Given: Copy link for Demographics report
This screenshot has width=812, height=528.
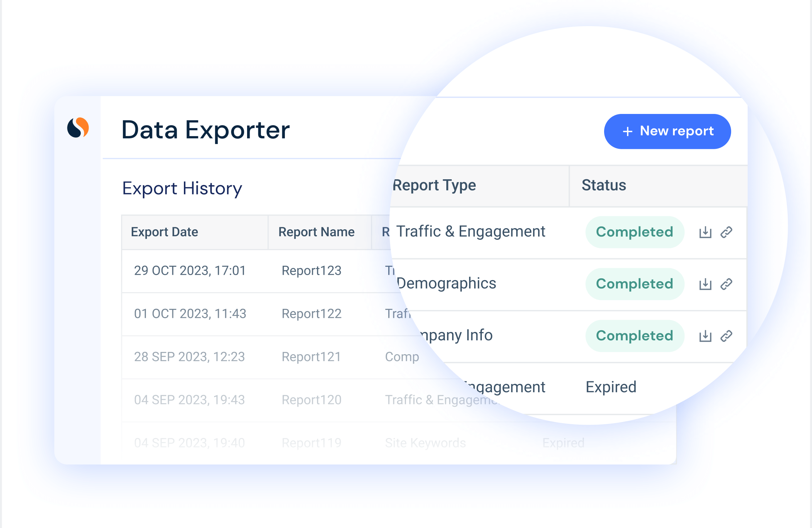Looking at the screenshot, I should [726, 284].
